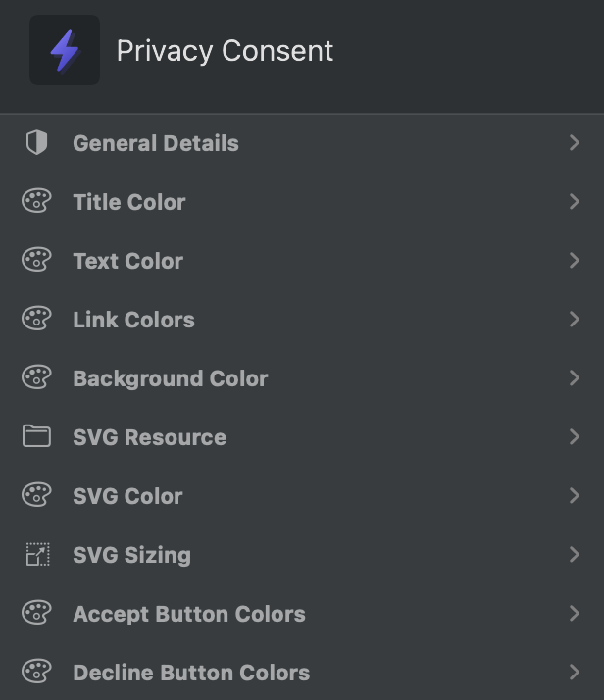The image size is (604, 700).
Task: Click the palette icon beside Decline Button Colors
Action: tap(36, 673)
